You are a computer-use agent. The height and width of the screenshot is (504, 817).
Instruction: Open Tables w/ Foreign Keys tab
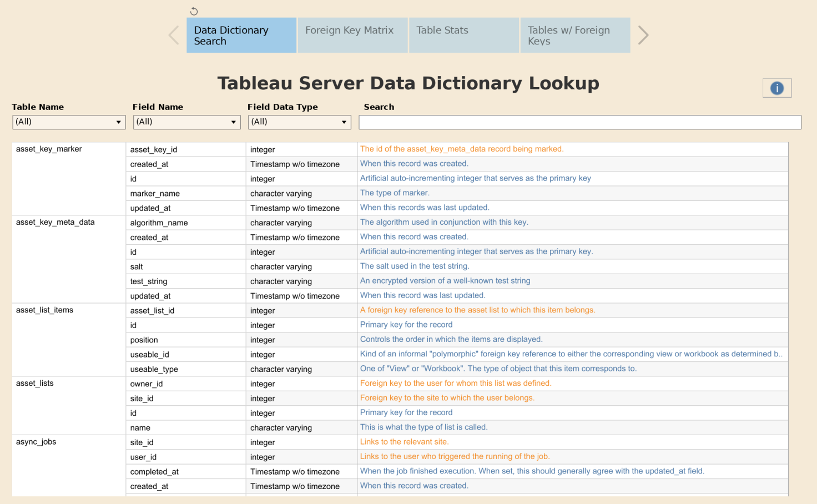coord(575,35)
